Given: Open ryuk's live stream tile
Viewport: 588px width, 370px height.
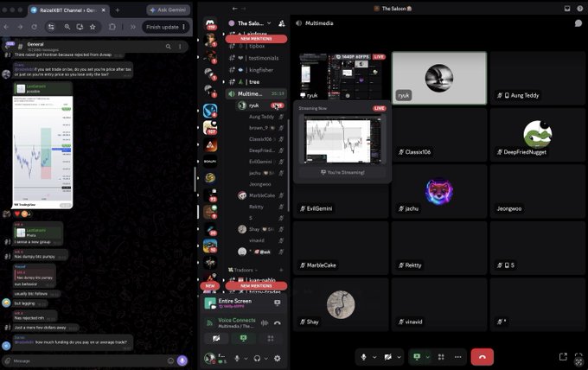Looking at the screenshot, I should tap(341, 77).
